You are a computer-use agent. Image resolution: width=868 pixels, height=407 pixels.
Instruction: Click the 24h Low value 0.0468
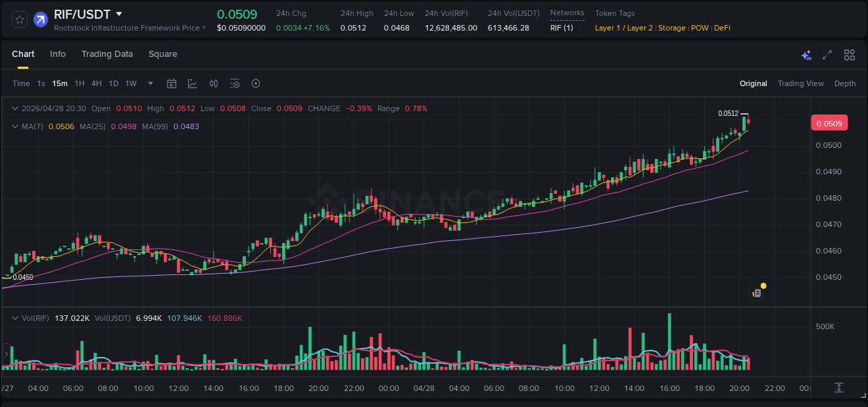click(x=397, y=28)
